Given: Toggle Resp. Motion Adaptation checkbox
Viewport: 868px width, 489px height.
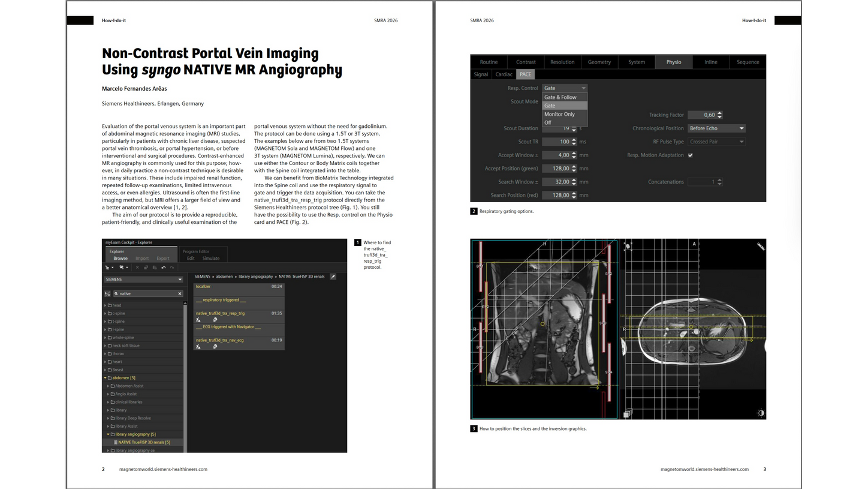Looking at the screenshot, I should tap(691, 155).
